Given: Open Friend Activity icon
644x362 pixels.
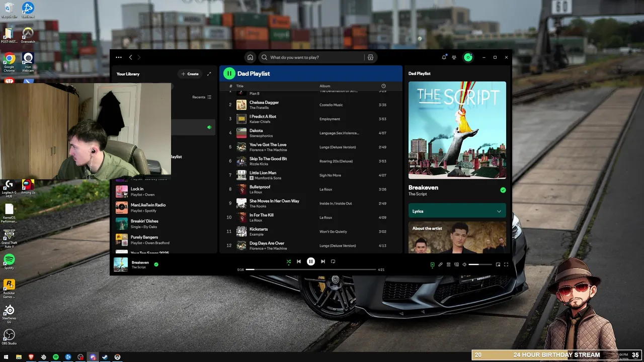Looking at the screenshot, I should pyautogui.click(x=454, y=57).
